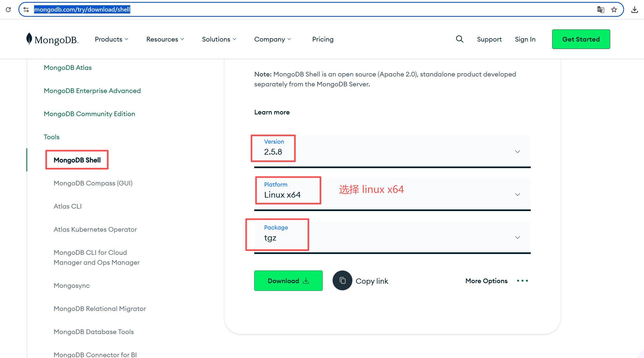Viewport: 644px width, 358px height.
Task: Bookmark this page with star icon
Action: click(614, 10)
